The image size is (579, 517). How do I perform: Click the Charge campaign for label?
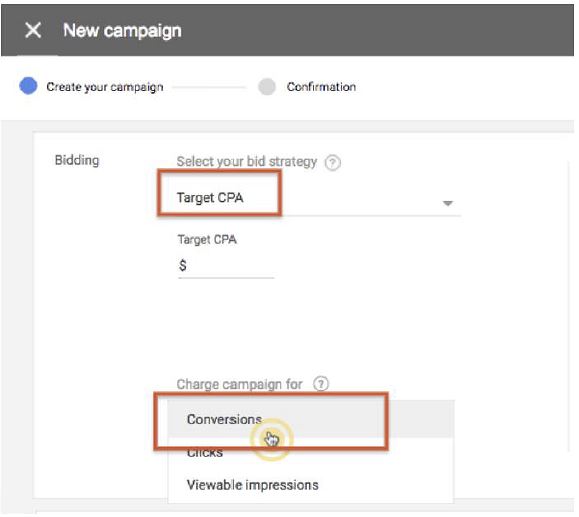click(239, 384)
